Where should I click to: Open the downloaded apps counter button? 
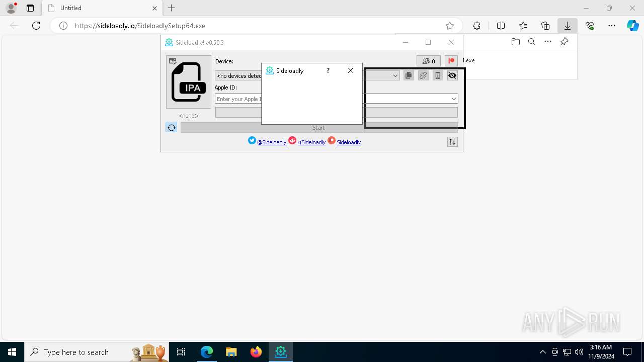point(429,61)
